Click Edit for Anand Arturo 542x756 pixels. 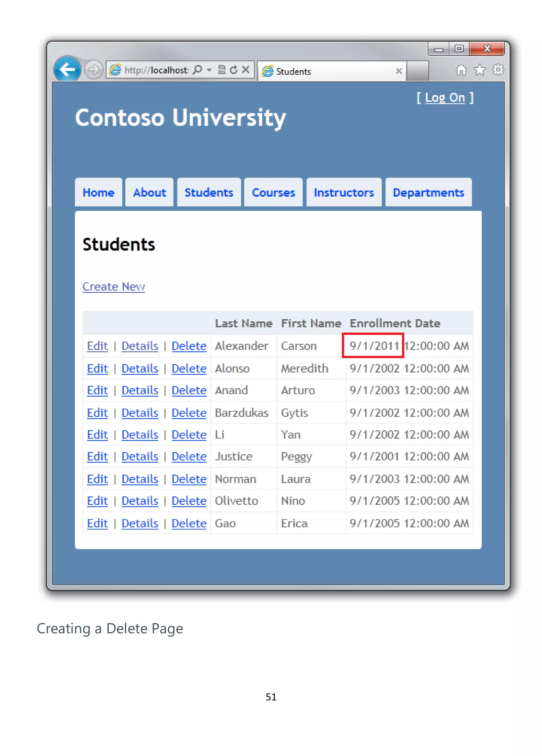[x=97, y=390]
